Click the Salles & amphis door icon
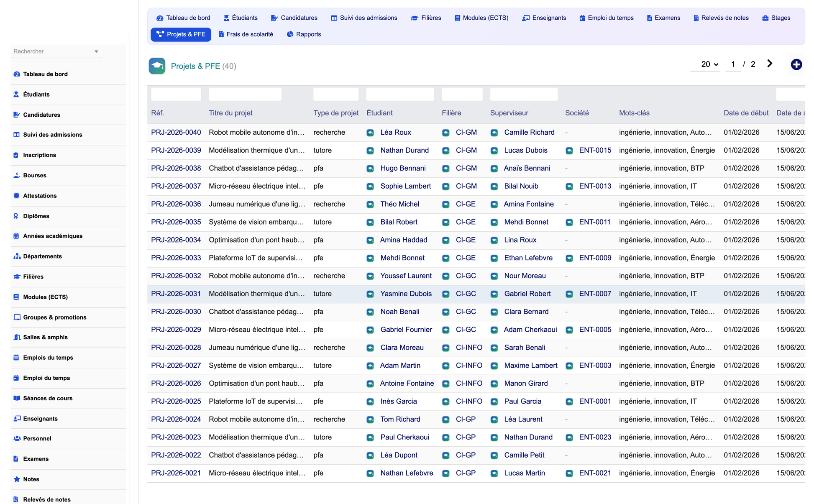The height and width of the screenshot is (504, 814). [17, 337]
